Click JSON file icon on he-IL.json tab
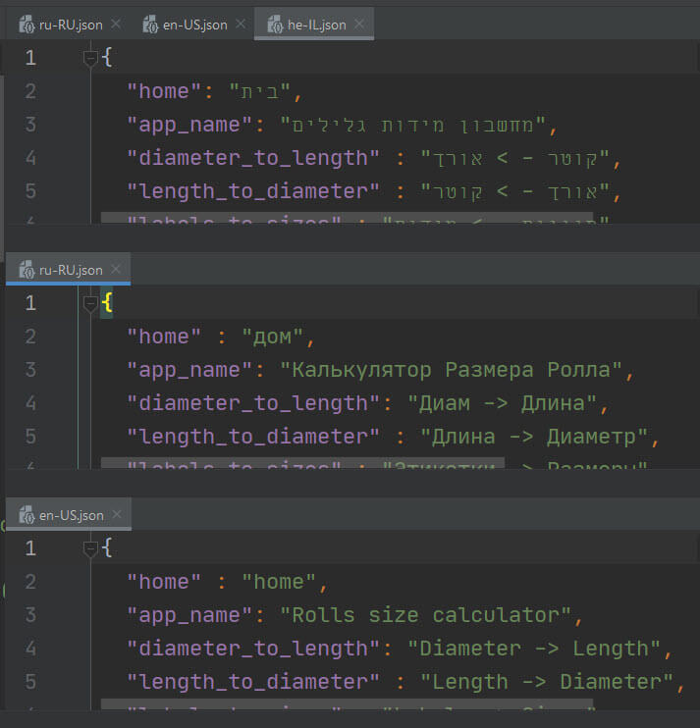This screenshot has height=728, width=700. coord(275,25)
